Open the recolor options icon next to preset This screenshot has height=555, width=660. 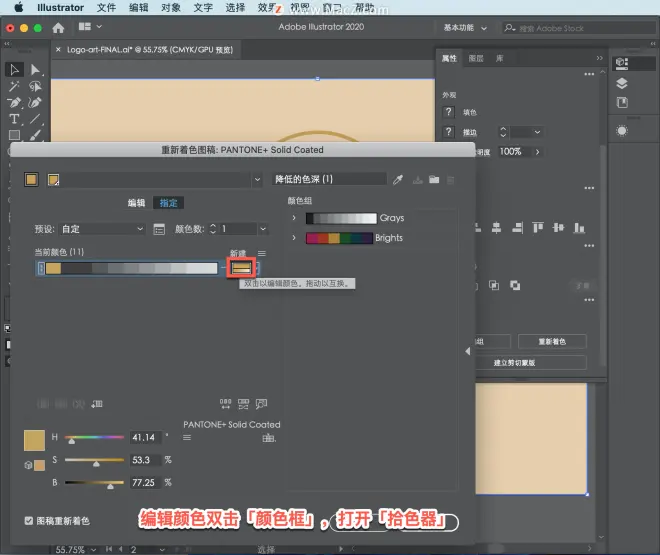tap(159, 229)
